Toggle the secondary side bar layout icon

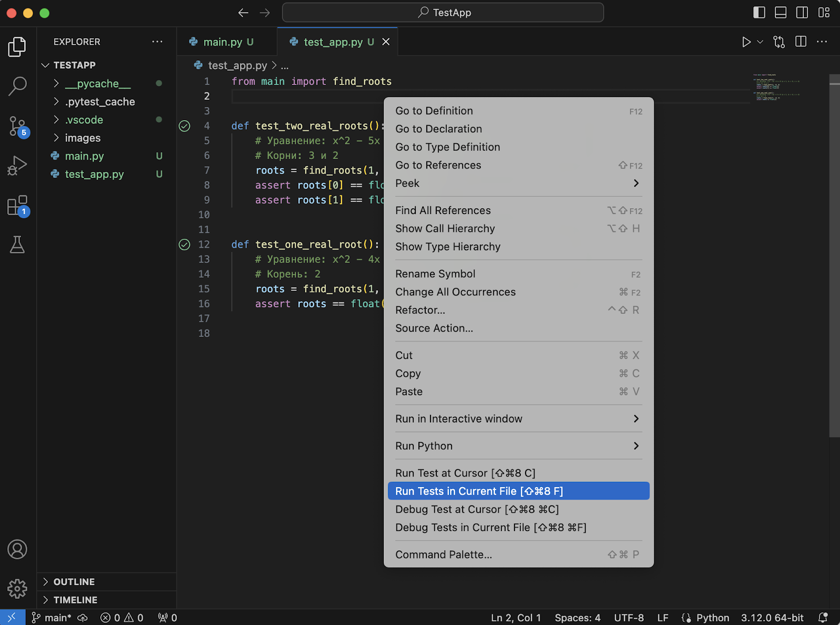pyautogui.click(x=802, y=13)
